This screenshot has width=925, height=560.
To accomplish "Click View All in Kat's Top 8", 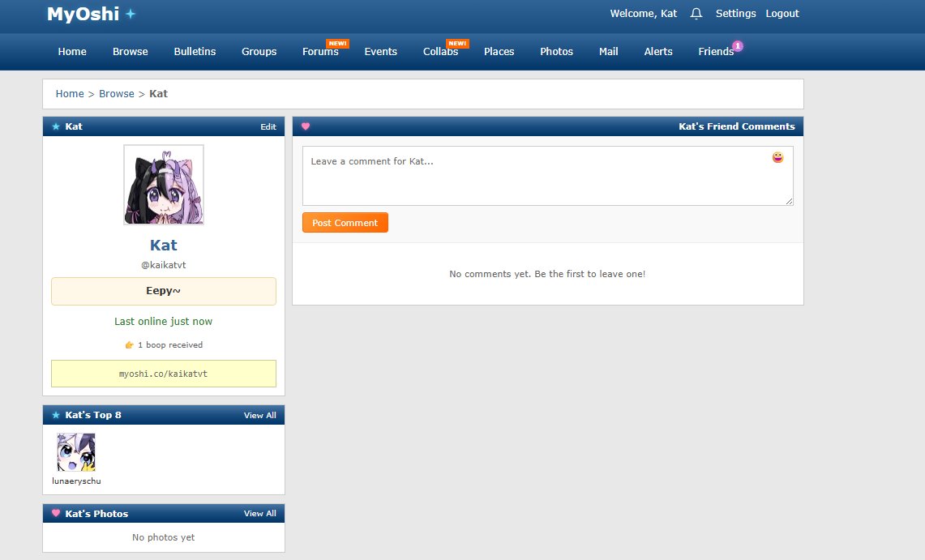I will [x=260, y=415].
